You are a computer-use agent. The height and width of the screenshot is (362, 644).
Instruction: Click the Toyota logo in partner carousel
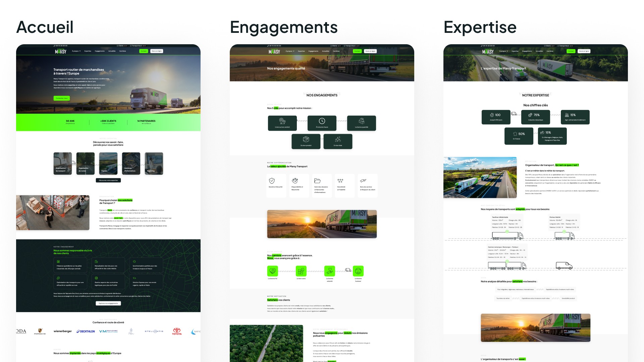pos(177,331)
